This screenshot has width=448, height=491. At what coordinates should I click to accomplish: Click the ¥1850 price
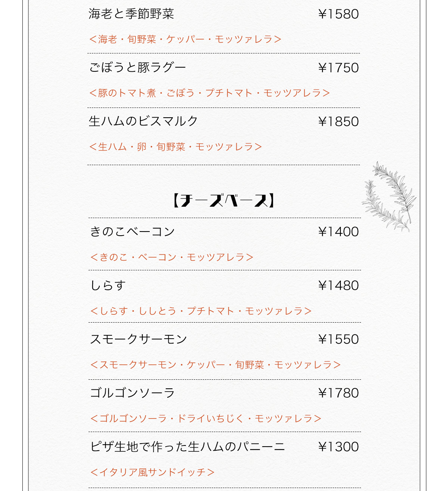338,122
